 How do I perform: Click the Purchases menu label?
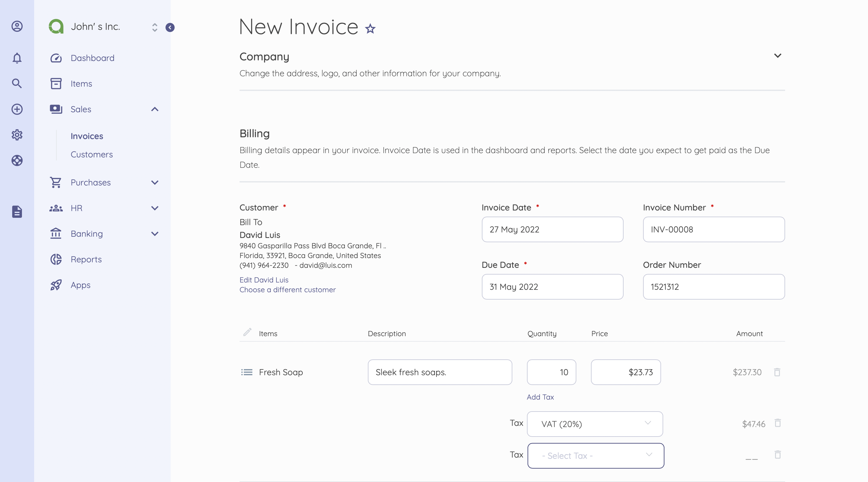pos(91,182)
